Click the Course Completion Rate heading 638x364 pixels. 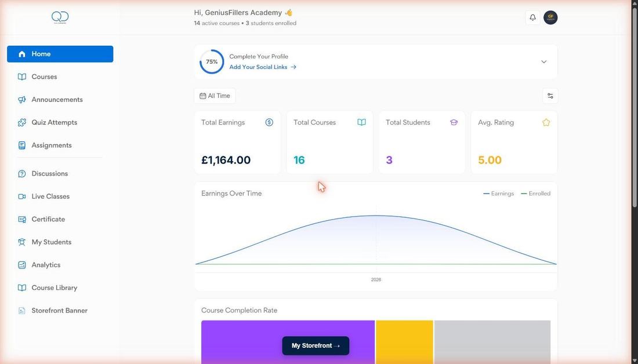pyautogui.click(x=239, y=310)
